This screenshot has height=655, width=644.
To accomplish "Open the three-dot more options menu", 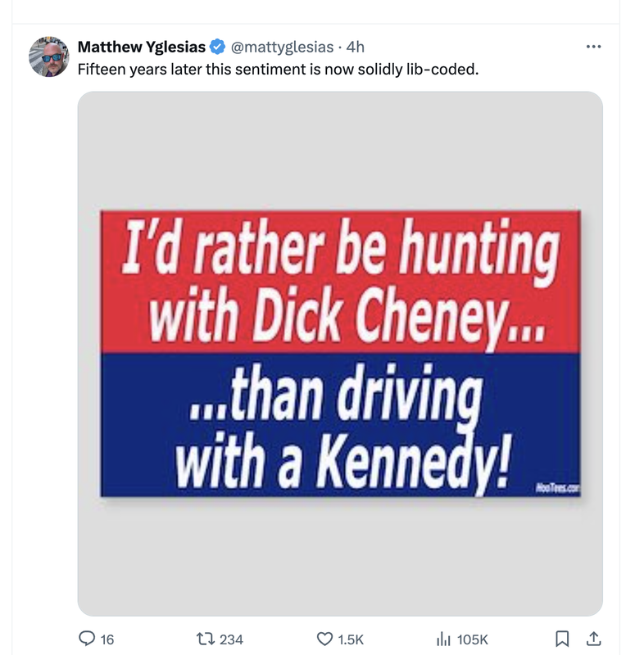I will click(593, 47).
